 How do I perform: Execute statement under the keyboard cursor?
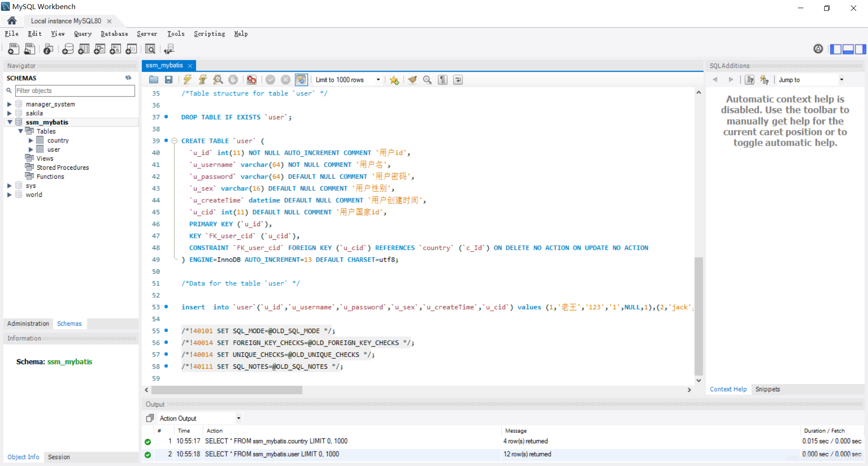(203, 80)
